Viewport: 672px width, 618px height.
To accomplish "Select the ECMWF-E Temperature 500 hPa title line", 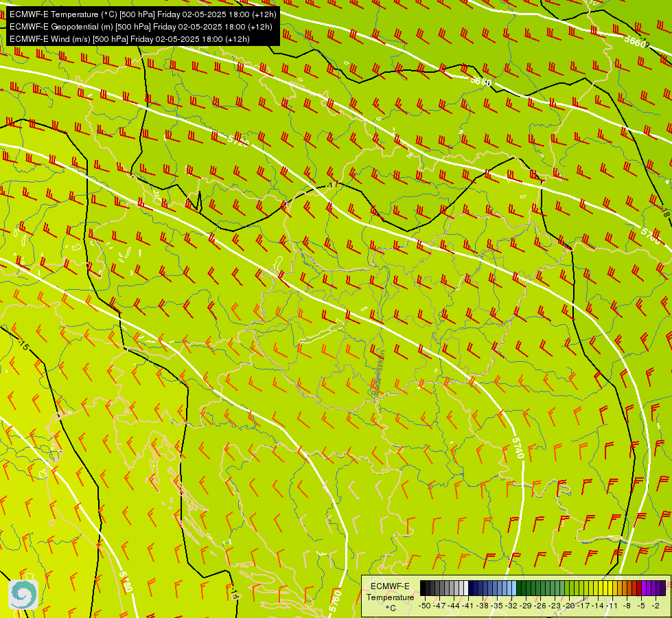I will click(x=143, y=14).
